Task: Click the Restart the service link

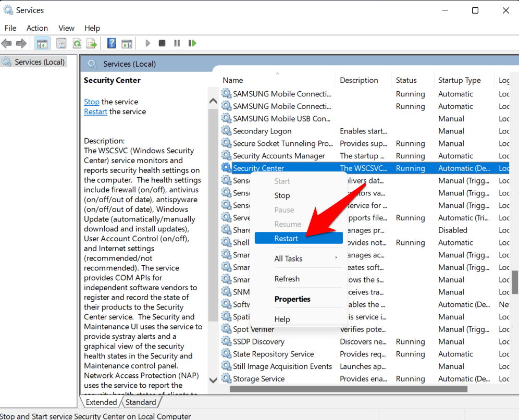Action: tap(95, 112)
